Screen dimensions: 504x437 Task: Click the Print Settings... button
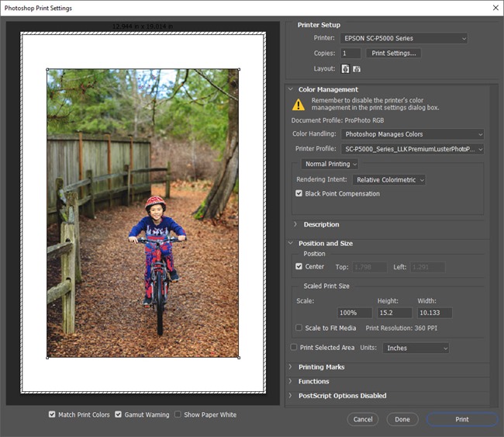[394, 53]
